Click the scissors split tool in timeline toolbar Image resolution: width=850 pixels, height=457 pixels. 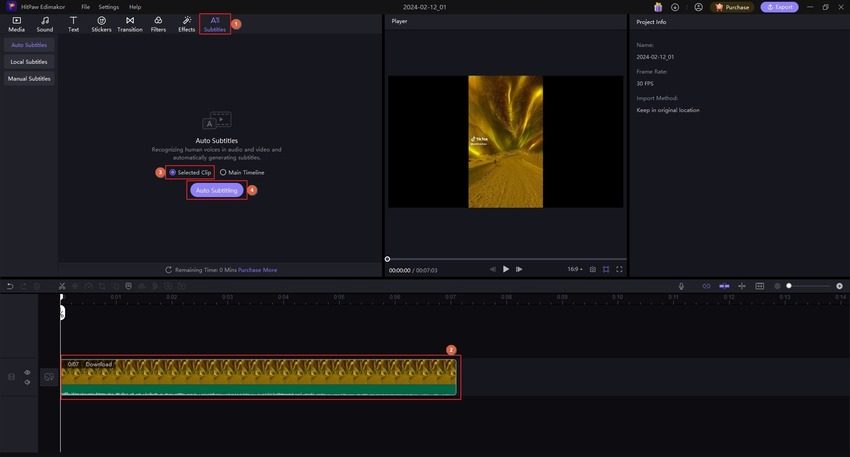point(61,286)
